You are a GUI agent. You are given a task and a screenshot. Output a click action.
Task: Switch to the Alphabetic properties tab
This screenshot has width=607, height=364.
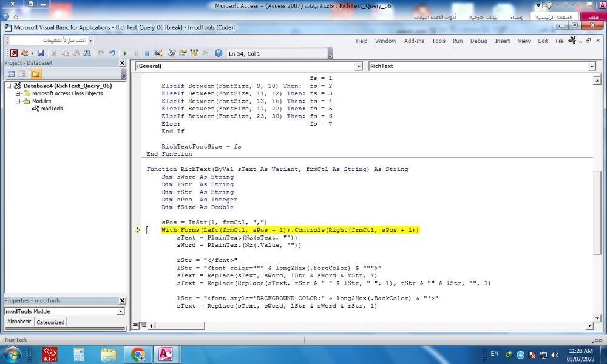pos(19,322)
